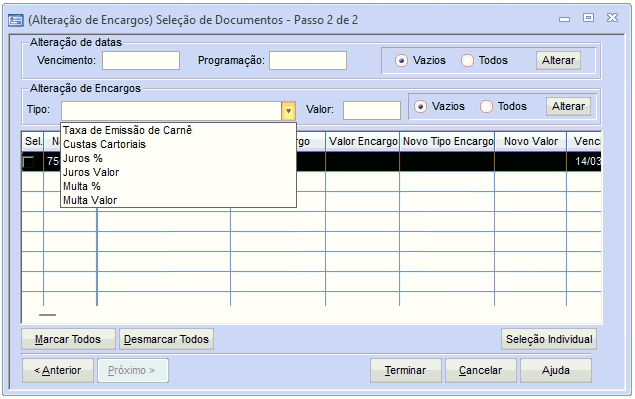Focus the Valor input field

tap(372, 111)
